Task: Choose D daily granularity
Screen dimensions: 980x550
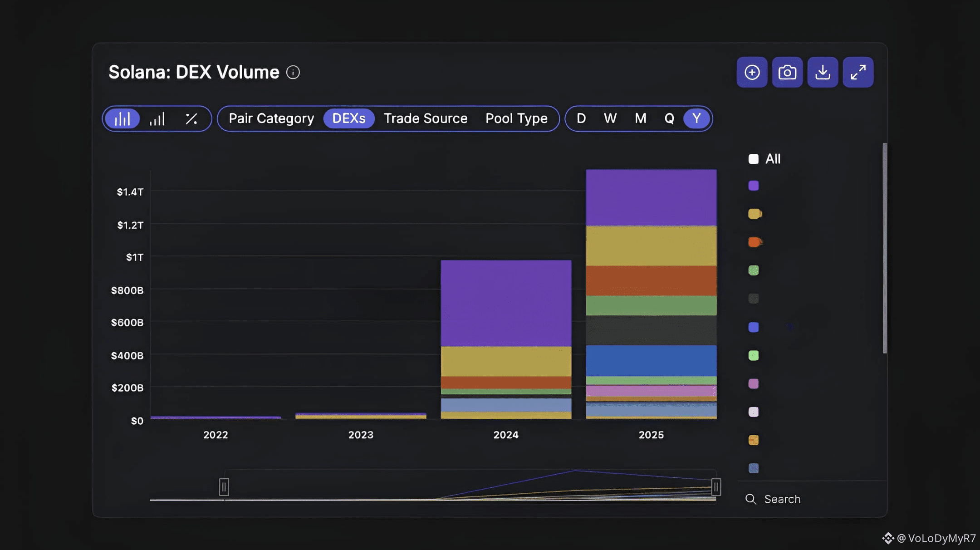Action: pyautogui.click(x=581, y=118)
